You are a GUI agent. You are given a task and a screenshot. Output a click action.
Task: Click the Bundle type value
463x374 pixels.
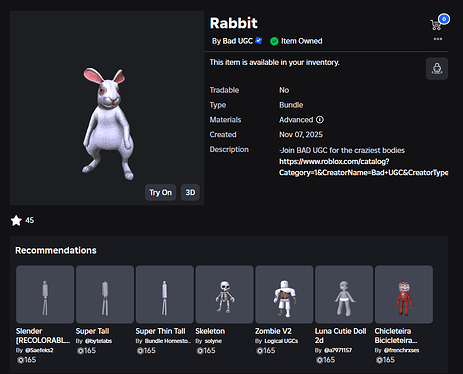point(291,105)
